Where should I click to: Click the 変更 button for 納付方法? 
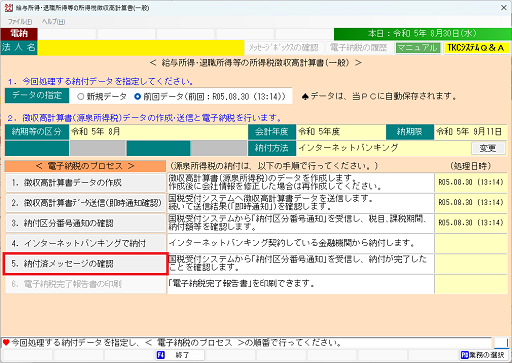pyautogui.click(x=488, y=148)
